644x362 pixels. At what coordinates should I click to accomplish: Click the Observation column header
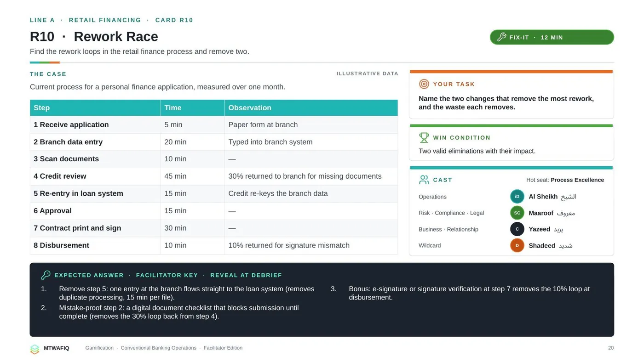tap(311, 107)
